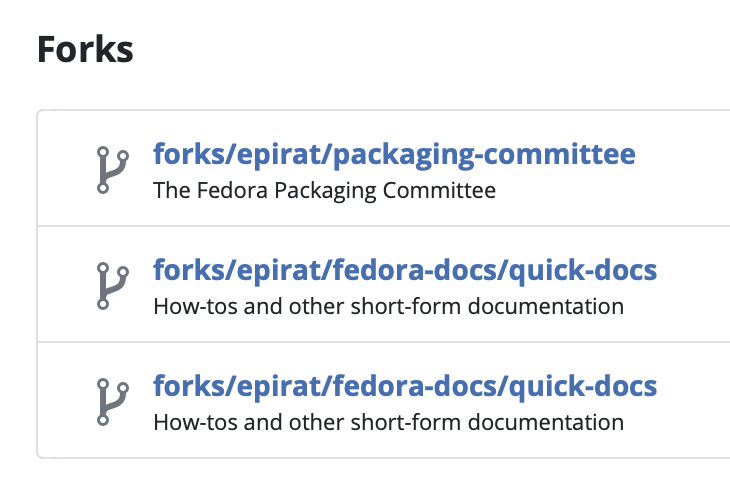Click 'quick-docs' in the bottom fork link
Viewport: 730px width, 504px height.
[582, 387]
